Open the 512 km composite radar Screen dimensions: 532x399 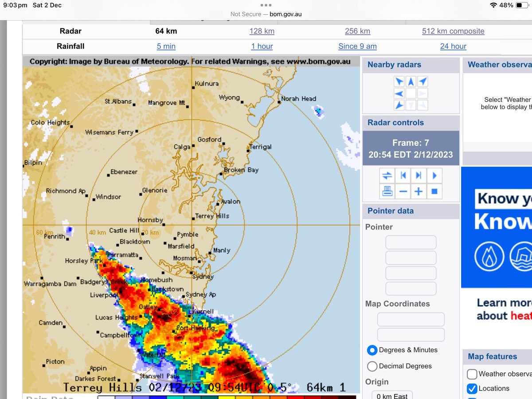coord(453,31)
